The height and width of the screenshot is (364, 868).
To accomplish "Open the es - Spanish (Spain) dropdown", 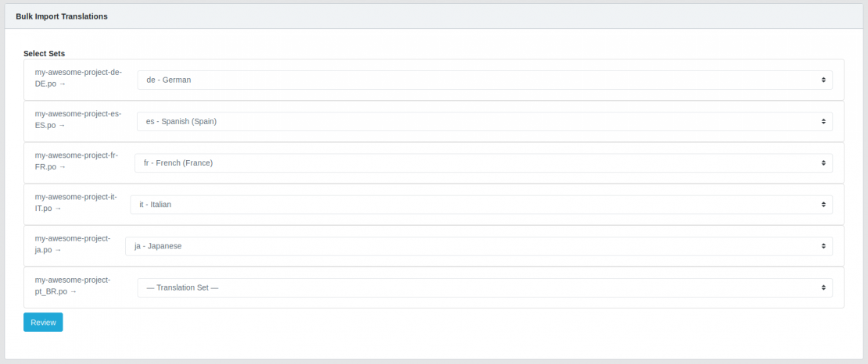I will tap(484, 121).
